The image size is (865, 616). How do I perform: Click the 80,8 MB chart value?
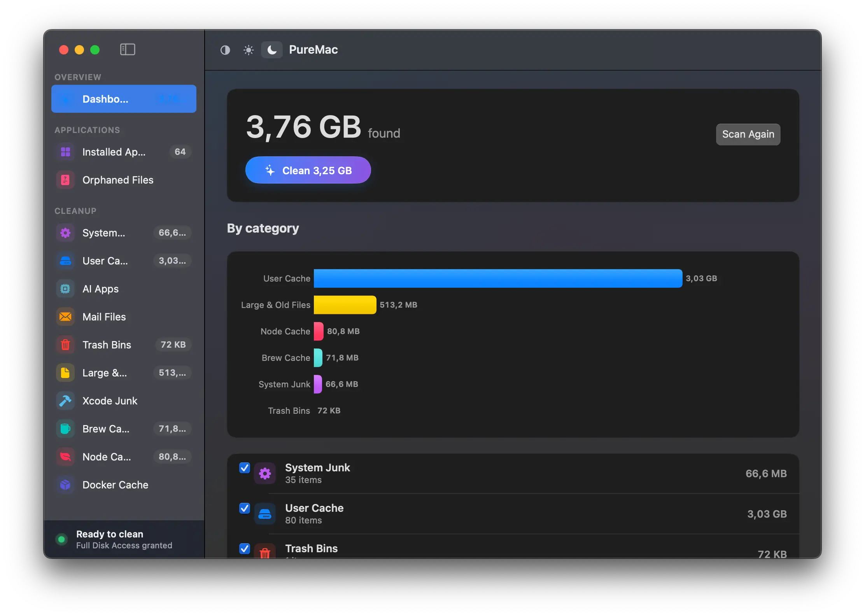(x=343, y=331)
